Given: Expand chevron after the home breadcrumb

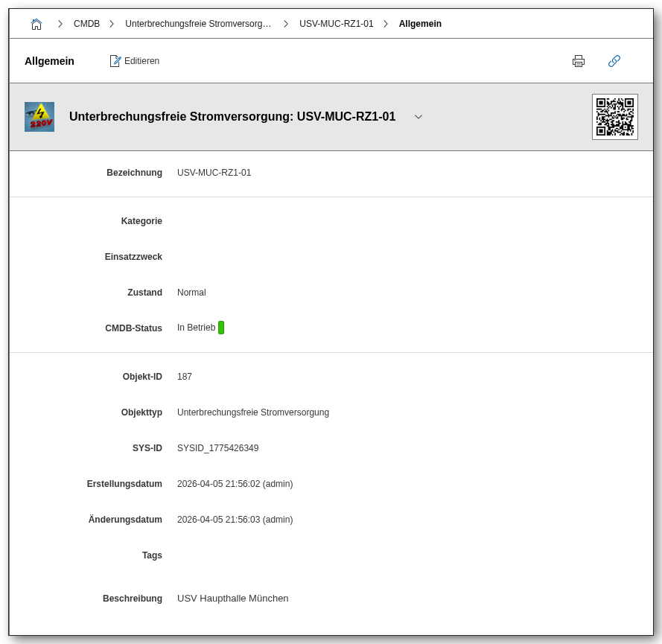Looking at the screenshot, I should (60, 24).
